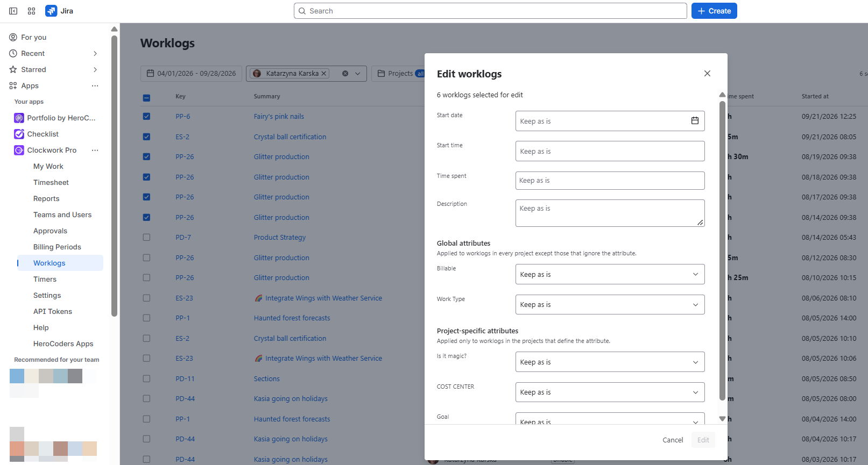This screenshot has height=465, width=868.
Task: Click the For you profile icon
Action: point(13,37)
